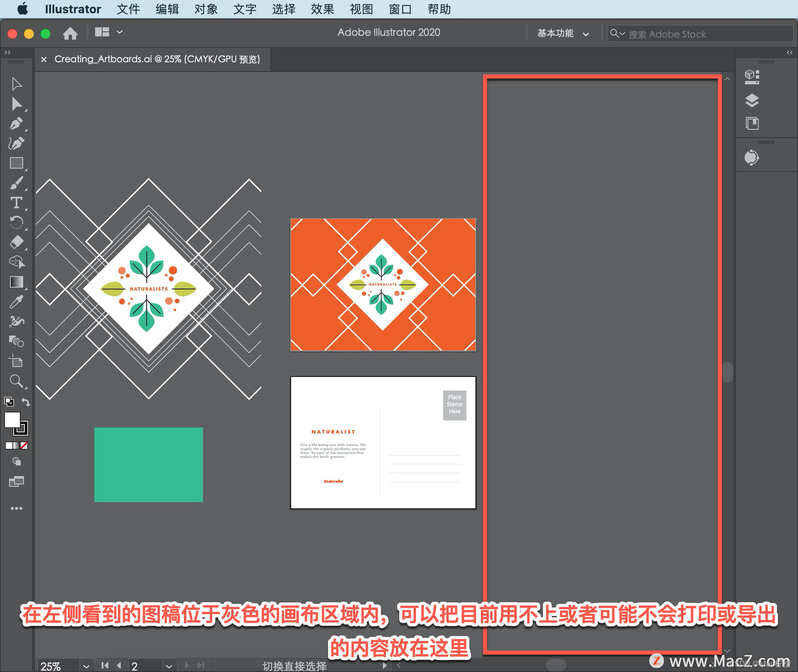Select the Zoom magnifier tool
This screenshot has width=798, height=672.
(17, 381)
